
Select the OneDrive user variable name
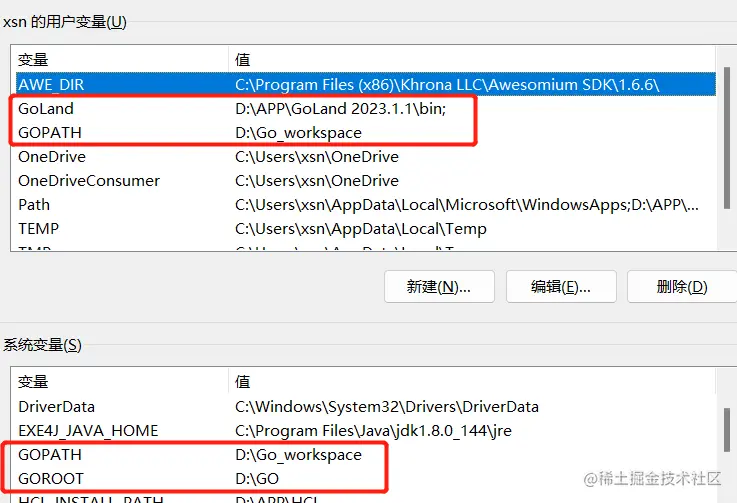pyautogui.click(x=52, y=157)
